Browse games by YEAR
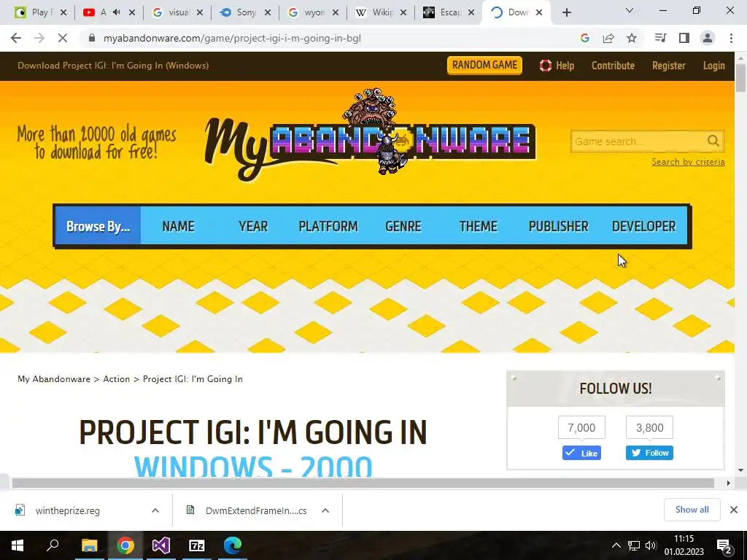Image resolution: width=747 pixels, height=560 pixels. coord(253,226)
